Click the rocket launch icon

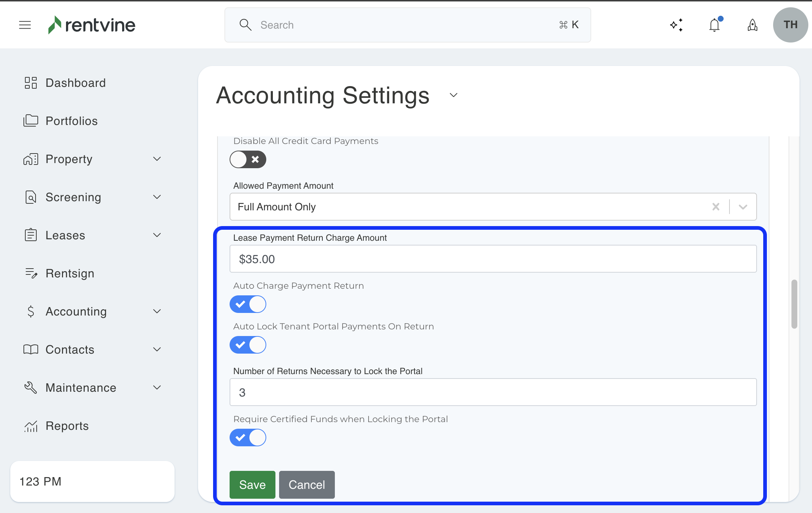click(752, 25)
